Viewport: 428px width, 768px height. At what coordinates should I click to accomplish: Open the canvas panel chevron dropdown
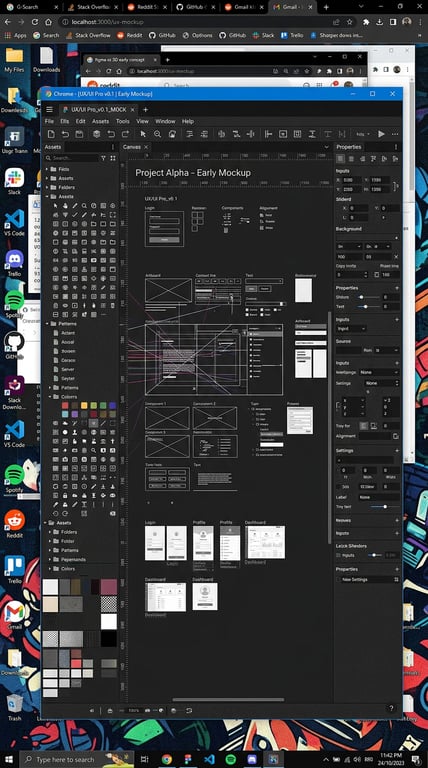pos(326,147)
